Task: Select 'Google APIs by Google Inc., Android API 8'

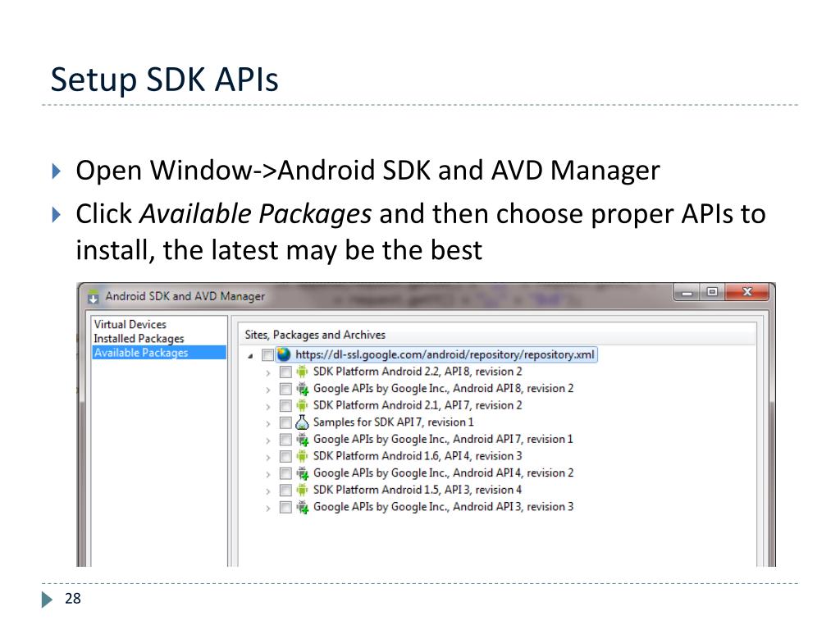Action: [443, 388]
